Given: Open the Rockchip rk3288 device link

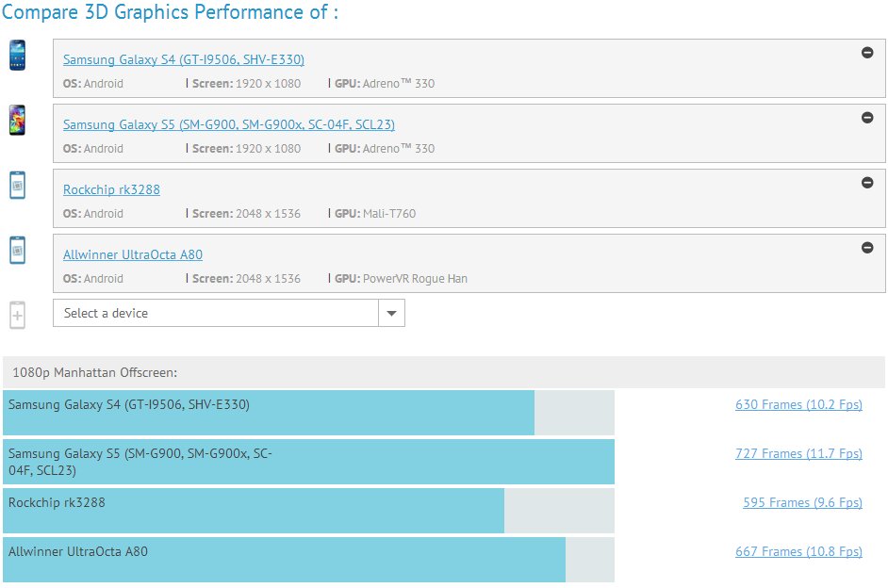Looking at the screenshot, I should (111, 189).
